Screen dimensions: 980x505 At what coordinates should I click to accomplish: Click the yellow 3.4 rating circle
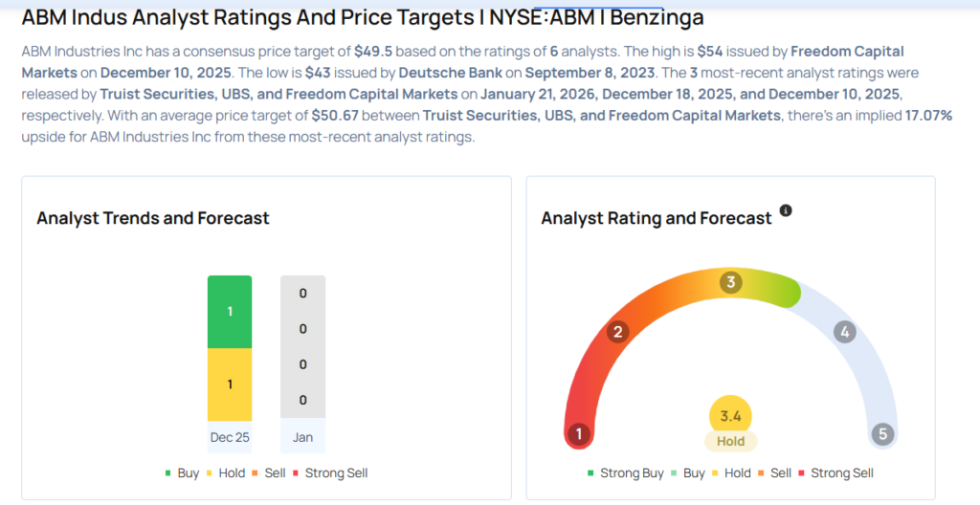(x=730, y=415)
